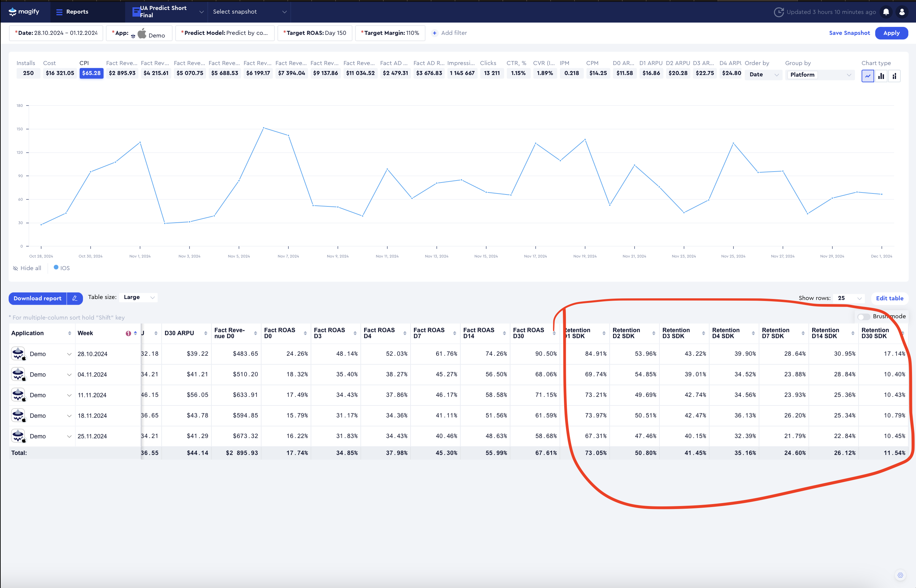Open the Show rows 25 dropdown

point(850,298)
